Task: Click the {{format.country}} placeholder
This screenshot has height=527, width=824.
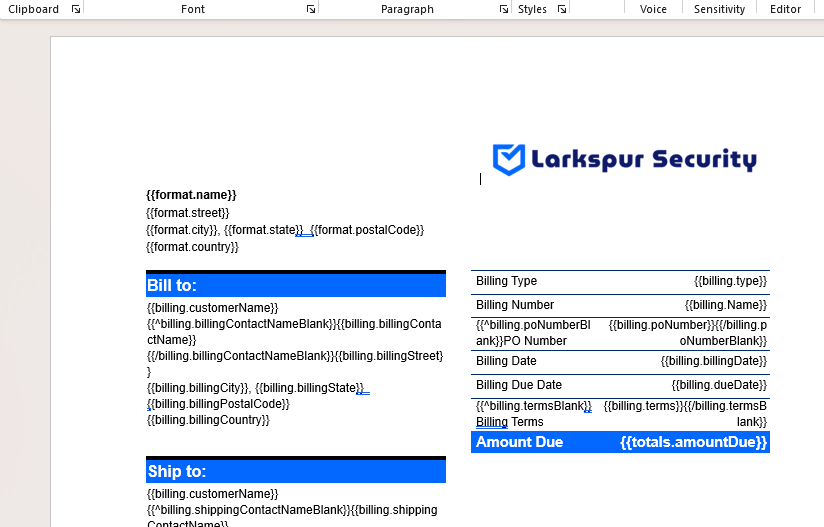Action: point(192,246)
